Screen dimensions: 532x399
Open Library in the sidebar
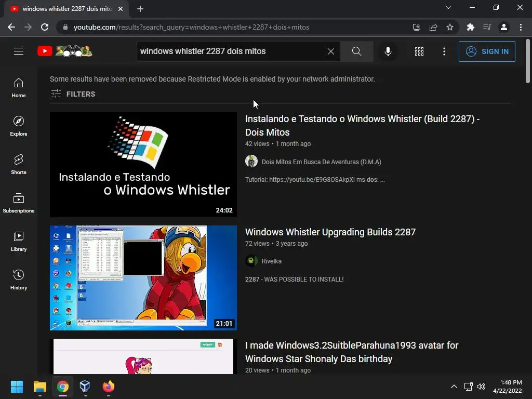pos(19,242)
